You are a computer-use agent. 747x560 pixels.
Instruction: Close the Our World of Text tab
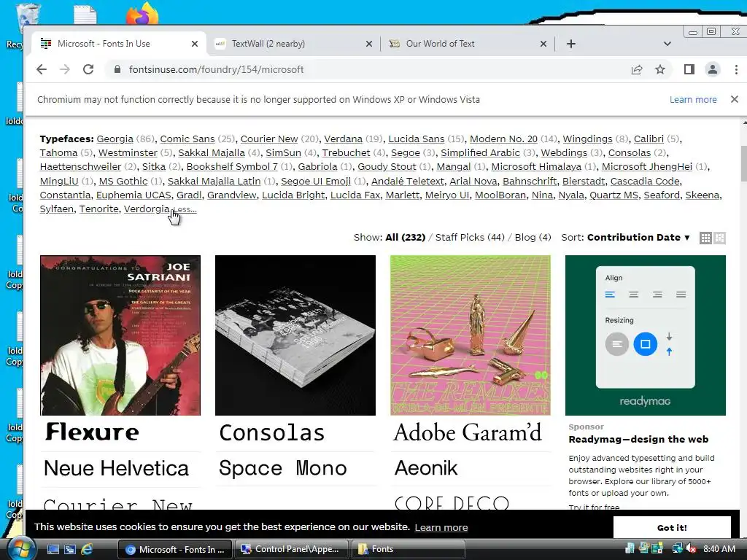pyautogui.click(x=543, y=44)
